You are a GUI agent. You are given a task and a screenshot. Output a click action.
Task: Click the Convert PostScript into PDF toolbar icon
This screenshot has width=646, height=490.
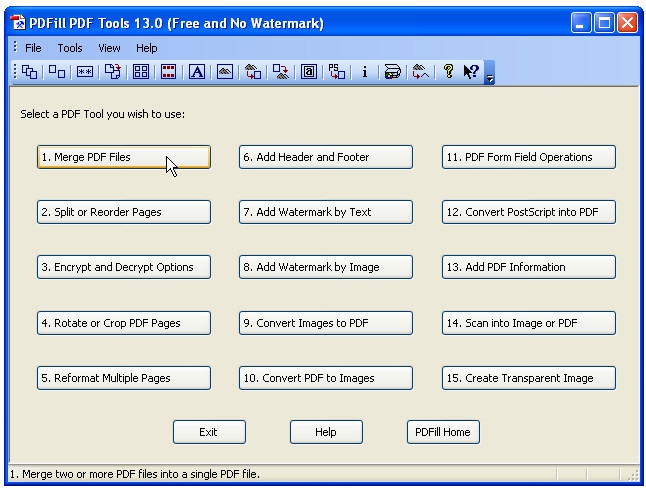point(337,72)
